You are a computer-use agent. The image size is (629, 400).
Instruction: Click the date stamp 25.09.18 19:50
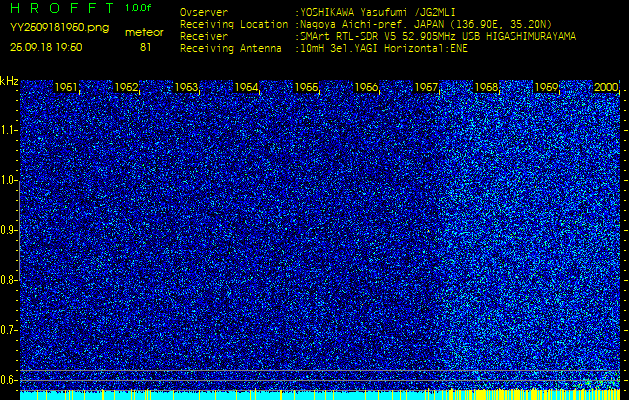tap(46, 47)
